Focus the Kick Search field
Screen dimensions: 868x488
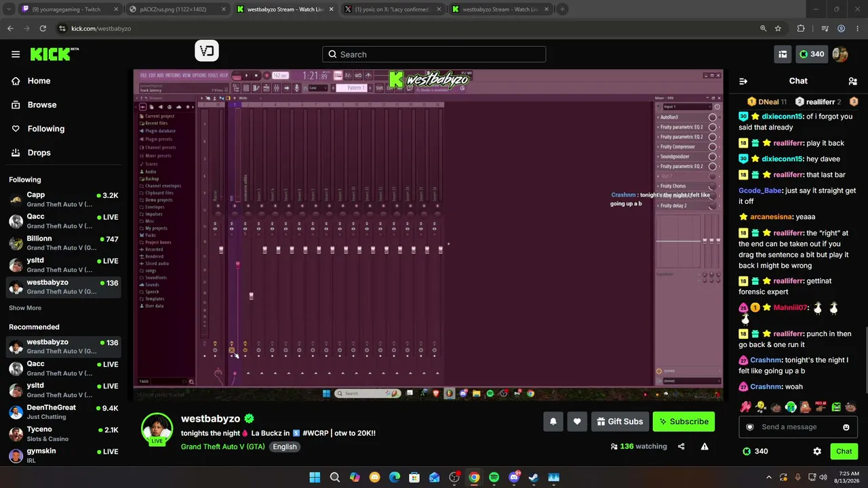[434, 54]
